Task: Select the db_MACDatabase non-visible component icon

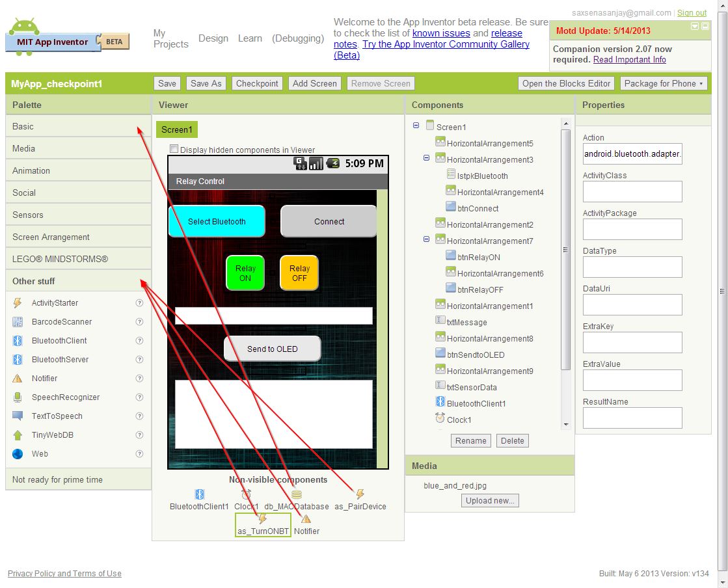Action: tap(297, 494)
